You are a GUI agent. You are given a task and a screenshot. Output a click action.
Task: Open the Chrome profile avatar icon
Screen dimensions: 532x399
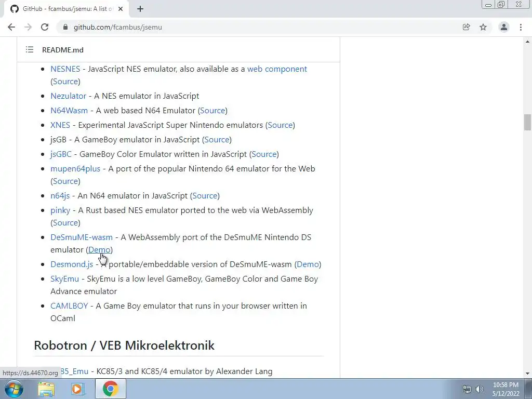(x=504, y=27)
